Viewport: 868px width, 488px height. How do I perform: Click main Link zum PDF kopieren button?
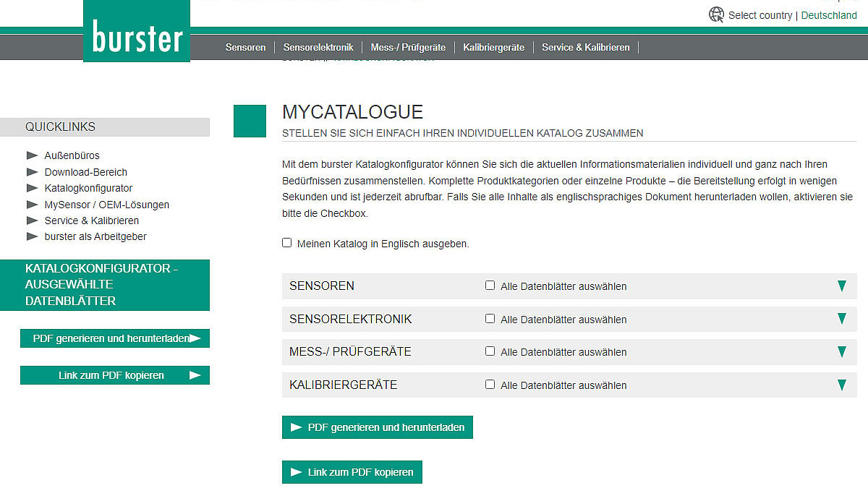click(352, 472)
